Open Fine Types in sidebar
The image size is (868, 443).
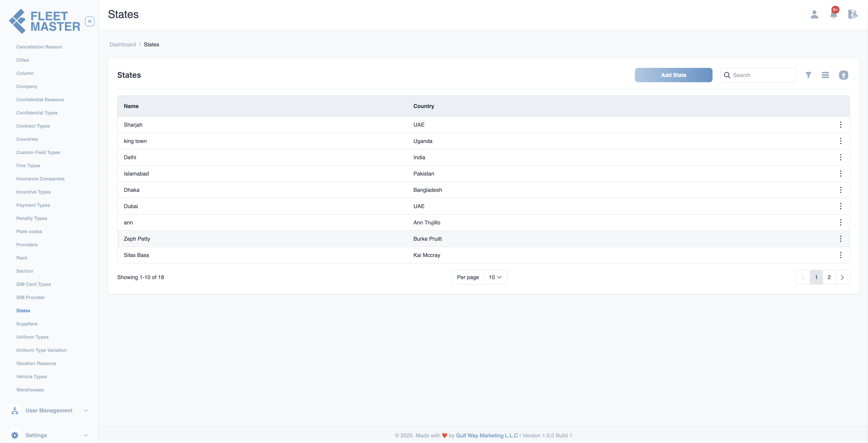pos(28,166)
